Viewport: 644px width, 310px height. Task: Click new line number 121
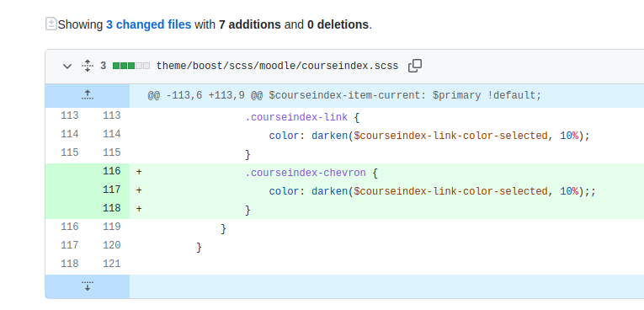pyautogui.click(x=112, y=264)
